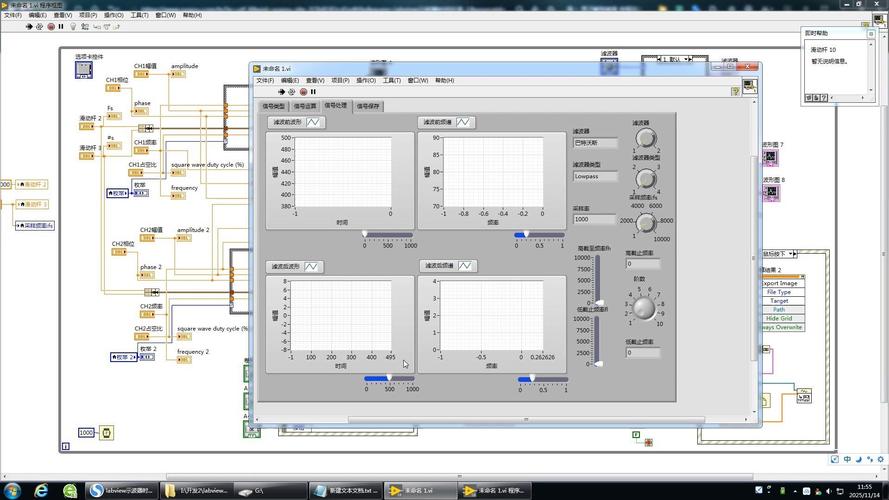Click the yellow context help question icon
The width and height of the screenshot is (889, 500).
(x=735, y=91)
